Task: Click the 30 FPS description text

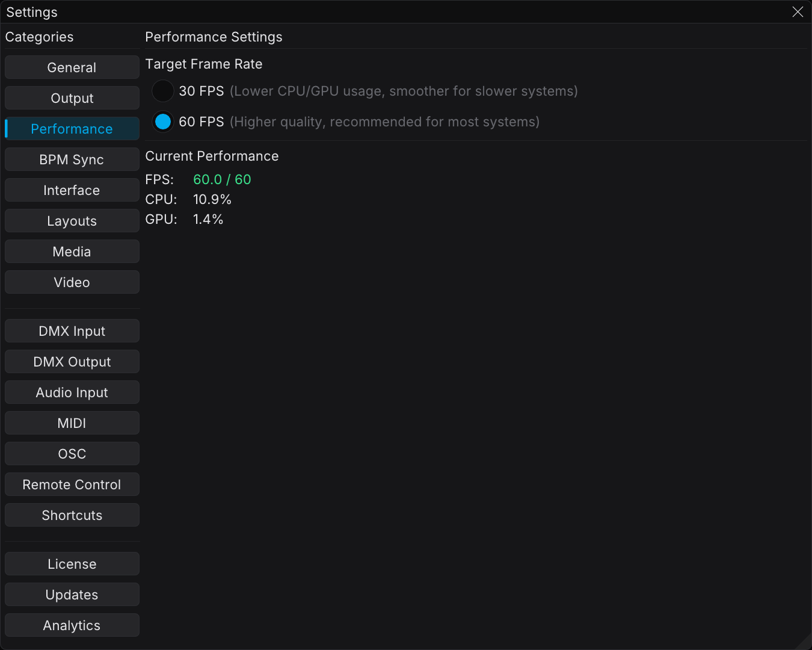Action: tap(404, 91)
